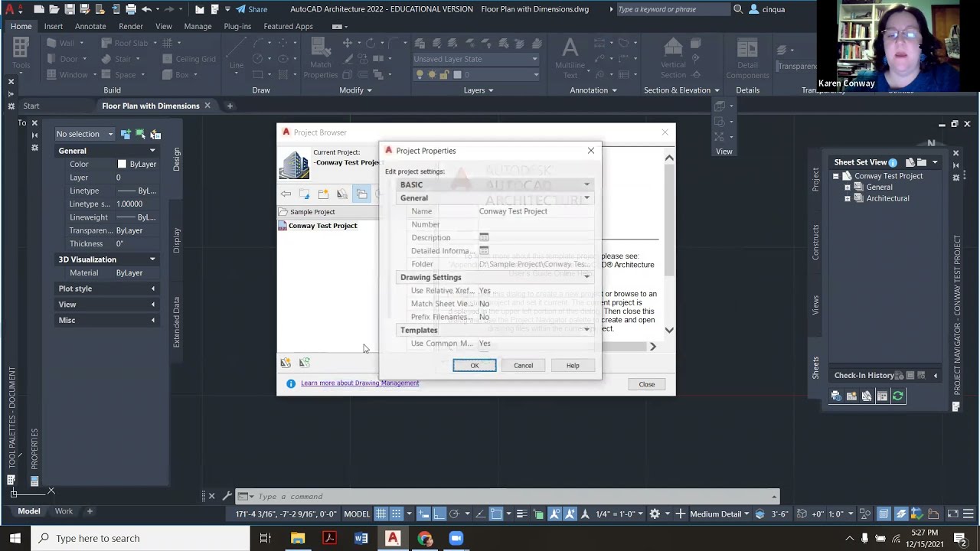Expand the Architectural subset in Sheet Set View
The height and width of the screenshot is (551, 980).
point(848,198)
